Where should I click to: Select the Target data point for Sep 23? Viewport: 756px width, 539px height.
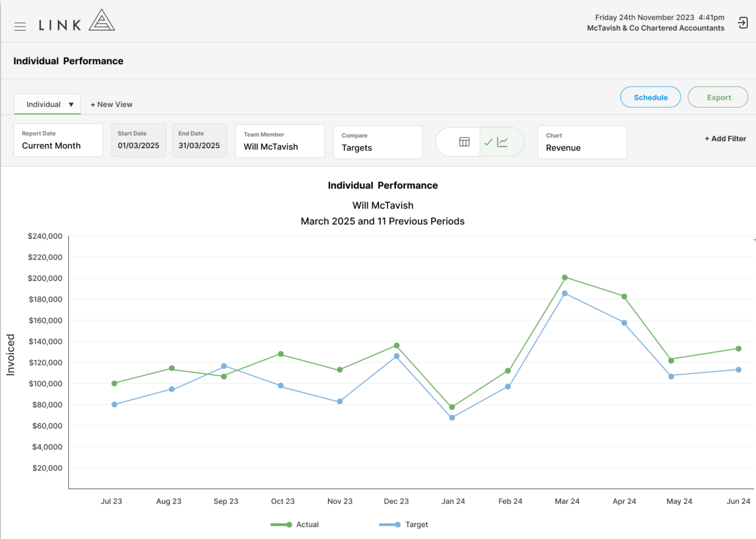(224, 366)
